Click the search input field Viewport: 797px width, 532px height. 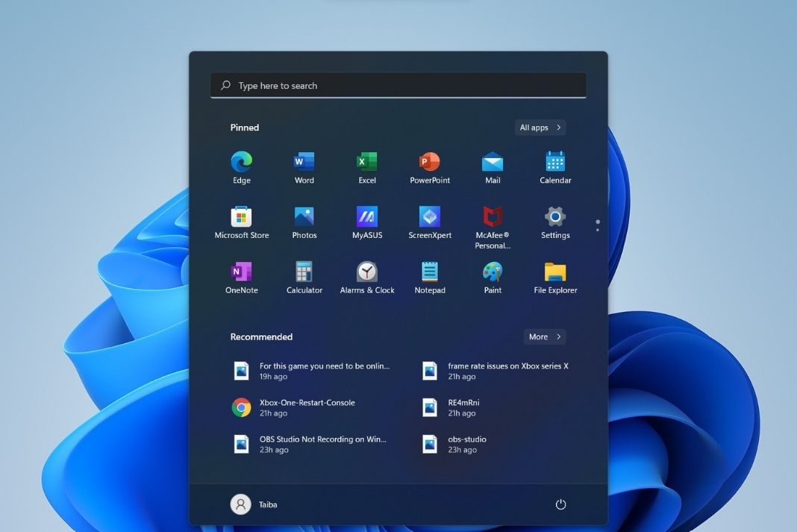(x=398, y=85)
